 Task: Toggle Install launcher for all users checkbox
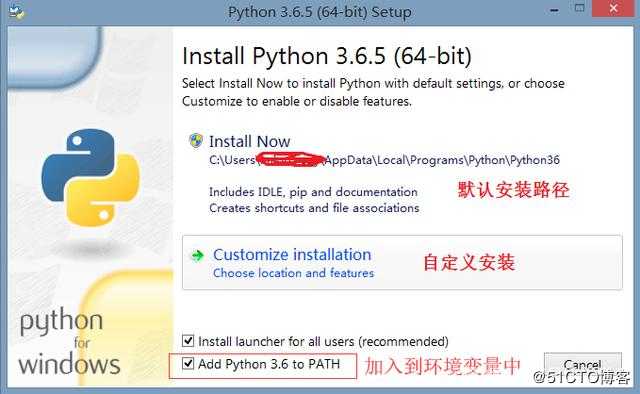pos(188,341)
